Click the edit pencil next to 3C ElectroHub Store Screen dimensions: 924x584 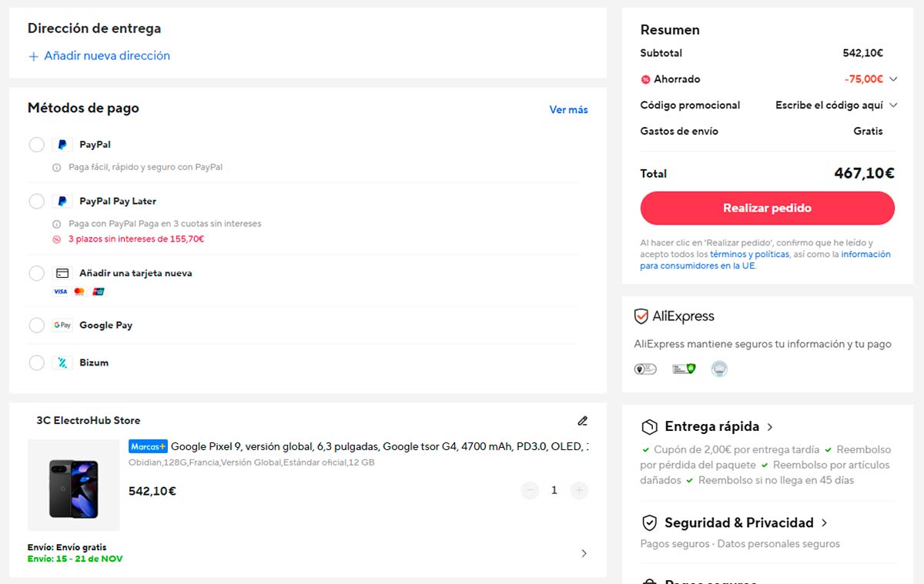[x=583, y=421]
